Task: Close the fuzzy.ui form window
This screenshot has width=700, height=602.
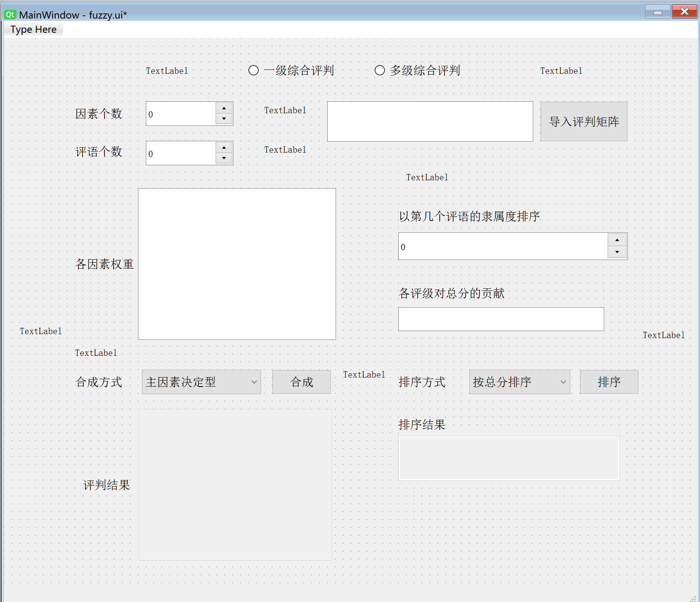Action: pos(685,12)
